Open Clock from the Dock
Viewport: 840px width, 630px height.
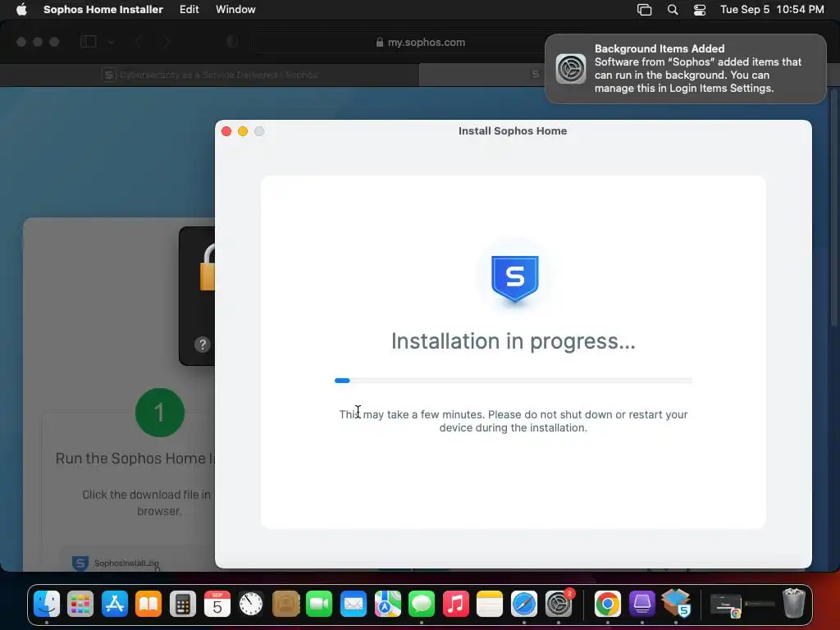251,604
